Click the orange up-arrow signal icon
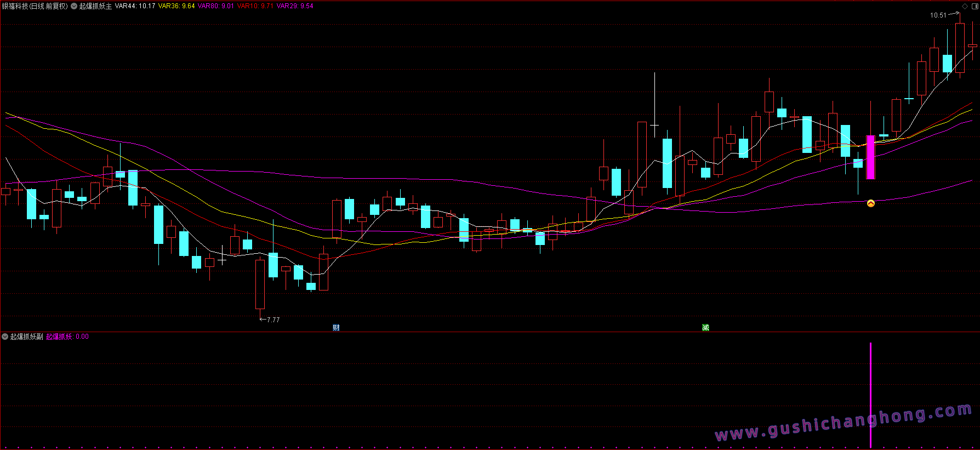The width and height of the screenshot is (980, 450). (x=870, y=203)
